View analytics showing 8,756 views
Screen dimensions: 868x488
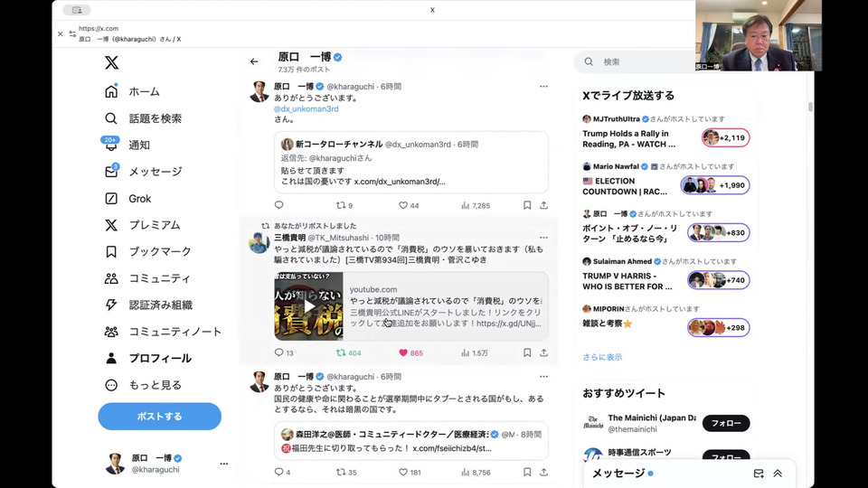tap(476, 472)
